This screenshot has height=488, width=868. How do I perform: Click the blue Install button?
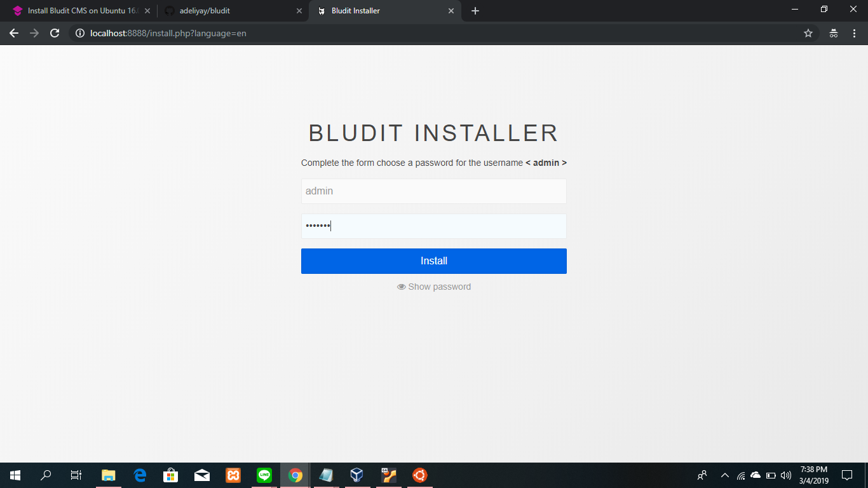(x=434, y=261)
